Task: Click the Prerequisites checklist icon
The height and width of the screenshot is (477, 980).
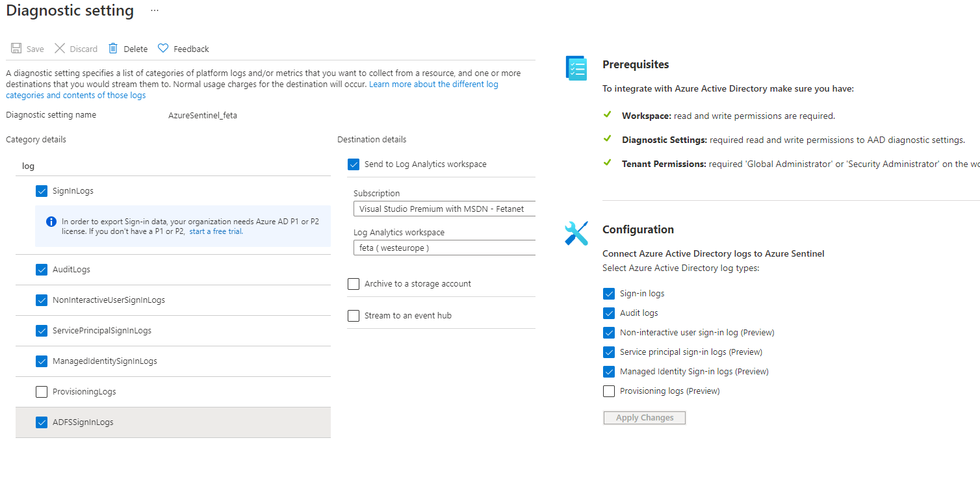Action: tap(576, 68)
